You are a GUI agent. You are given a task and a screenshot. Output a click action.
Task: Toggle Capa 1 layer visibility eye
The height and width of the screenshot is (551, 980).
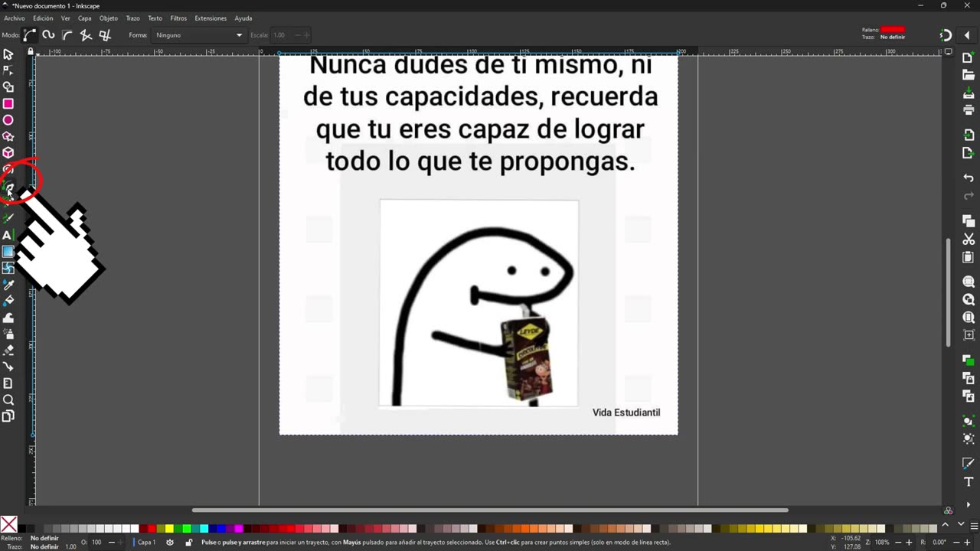click(170, 543)
